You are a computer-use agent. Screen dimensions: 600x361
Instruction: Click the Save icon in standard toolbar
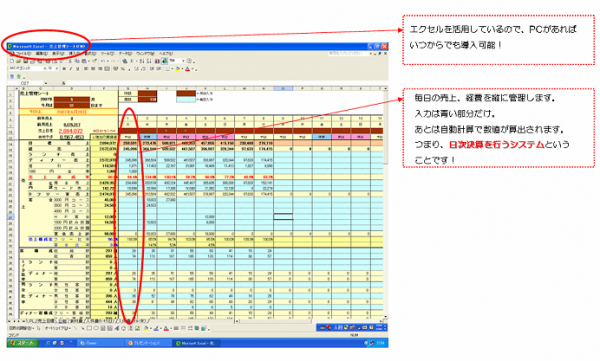coord(25,61)
